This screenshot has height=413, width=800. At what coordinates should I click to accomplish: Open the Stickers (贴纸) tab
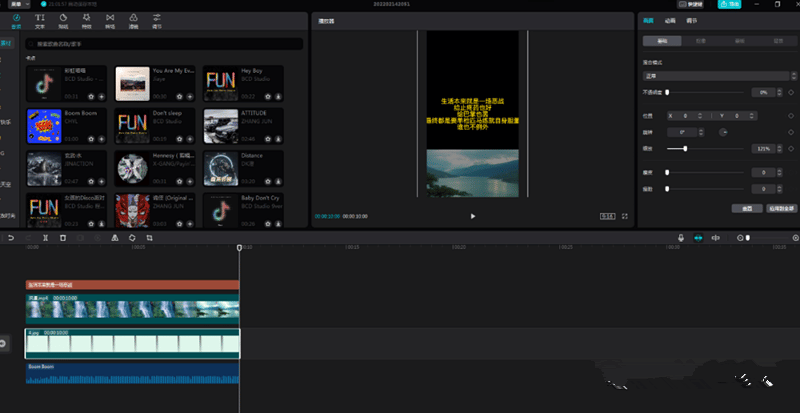click(x=64, y=19)
